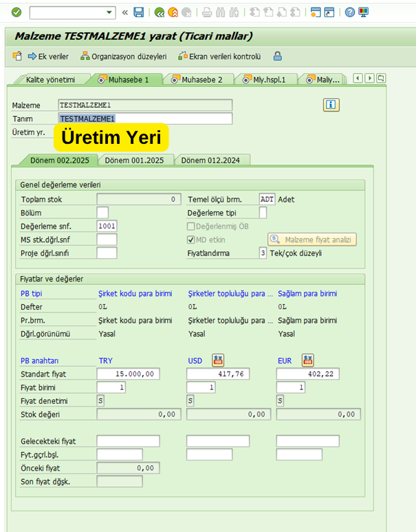Open the tab list selector button
The height and width of the screenshot is (532, 416).
tap(381, 78)
